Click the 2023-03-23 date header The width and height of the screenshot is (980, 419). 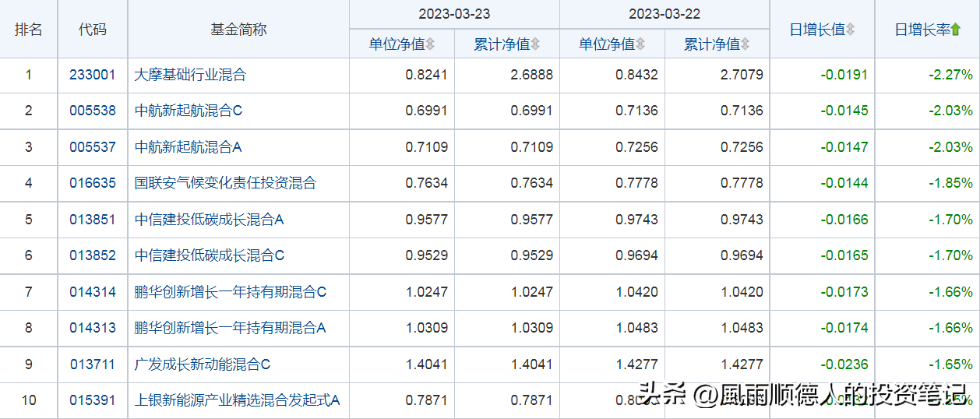[x=454, y=14]
